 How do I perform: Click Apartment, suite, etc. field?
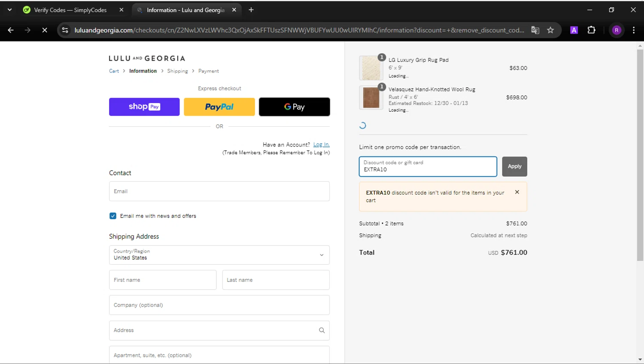pos(219,355)
